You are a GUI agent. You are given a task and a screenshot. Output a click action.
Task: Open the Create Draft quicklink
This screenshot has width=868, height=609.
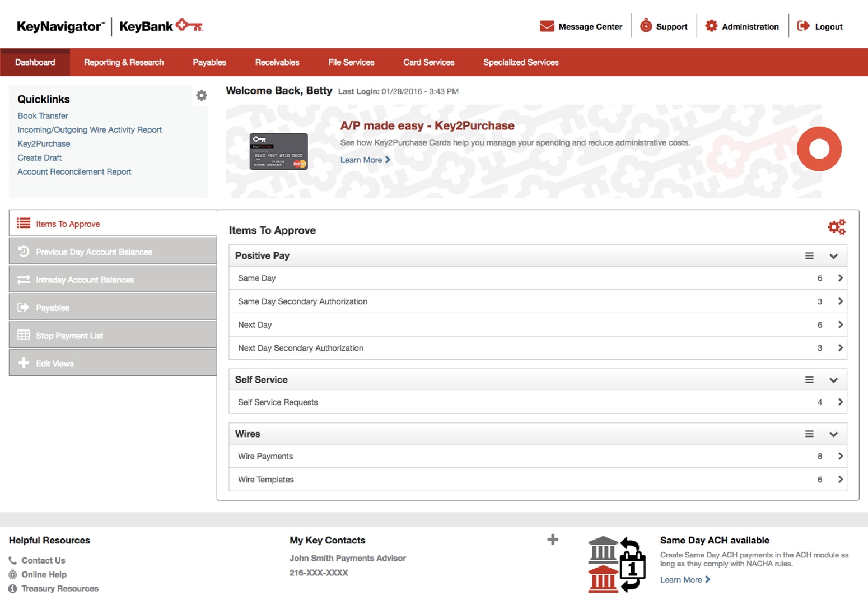39,157
